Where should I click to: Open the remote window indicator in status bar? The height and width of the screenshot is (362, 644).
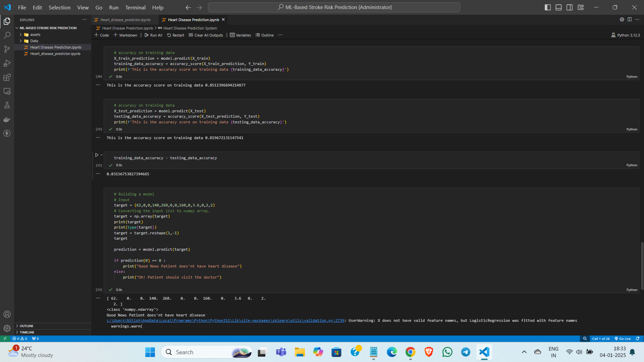click(5, 339)
